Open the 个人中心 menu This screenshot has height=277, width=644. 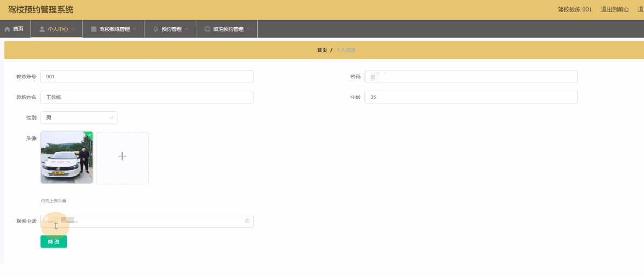[56, 29]
